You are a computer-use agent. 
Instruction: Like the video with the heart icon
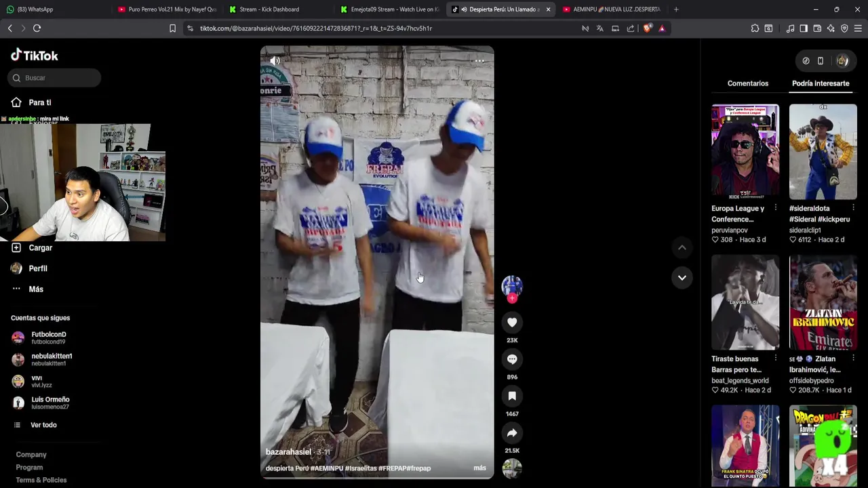[x=512, y=323]
